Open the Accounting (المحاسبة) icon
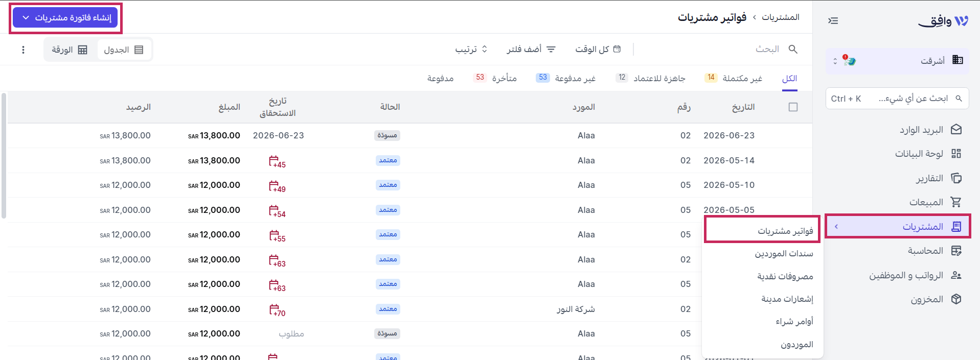This screenshot has width=980, height=360. coord(956,251)
